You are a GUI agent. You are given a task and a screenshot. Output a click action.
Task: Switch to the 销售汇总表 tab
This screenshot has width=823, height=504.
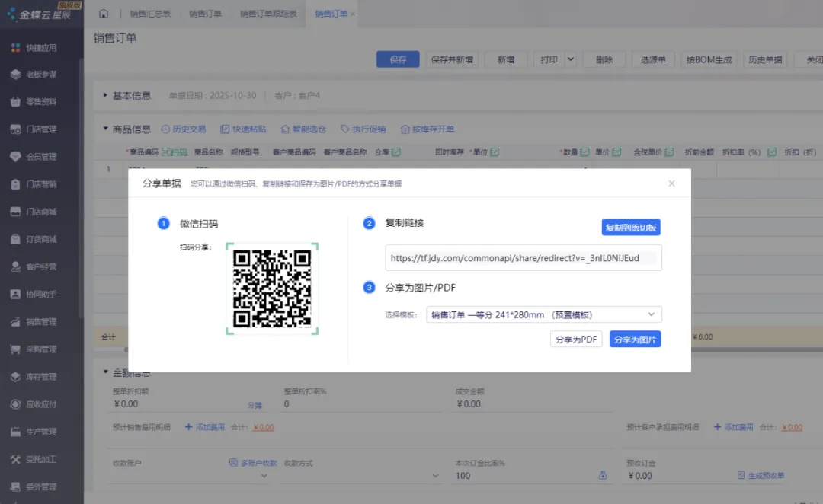150,14
